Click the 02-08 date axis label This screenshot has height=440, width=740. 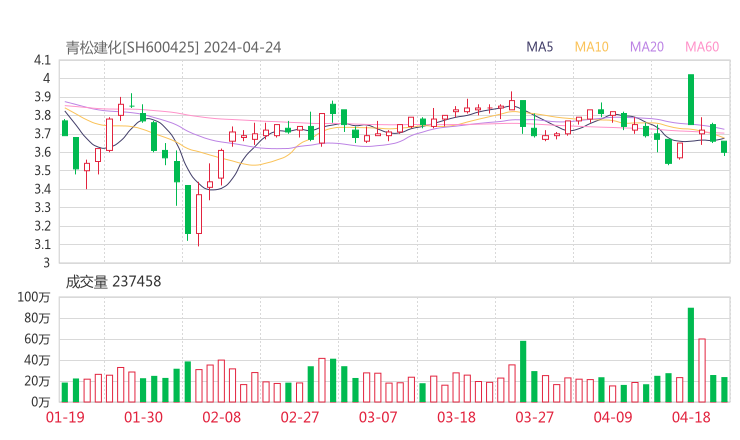pos(221,417)
